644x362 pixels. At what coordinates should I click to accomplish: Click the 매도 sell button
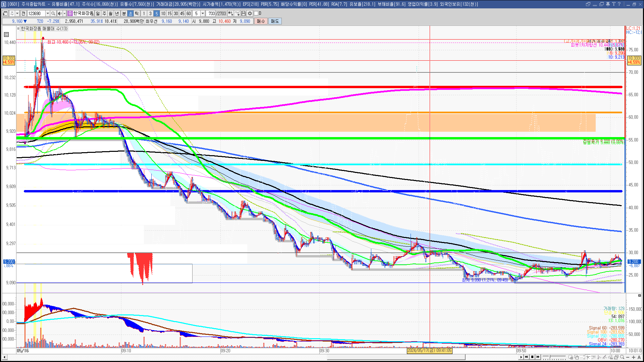275,21
